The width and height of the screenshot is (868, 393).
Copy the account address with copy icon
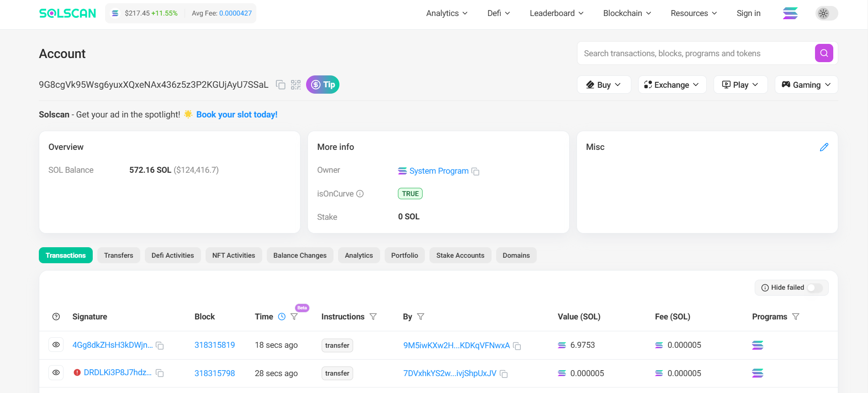(281, 85)
